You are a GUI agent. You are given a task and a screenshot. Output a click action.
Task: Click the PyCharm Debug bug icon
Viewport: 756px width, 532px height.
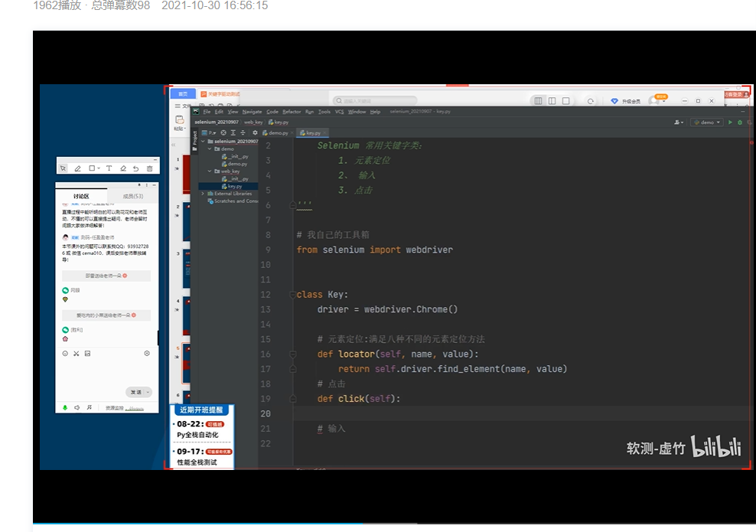pyautogui.click(x=740, y=122)
